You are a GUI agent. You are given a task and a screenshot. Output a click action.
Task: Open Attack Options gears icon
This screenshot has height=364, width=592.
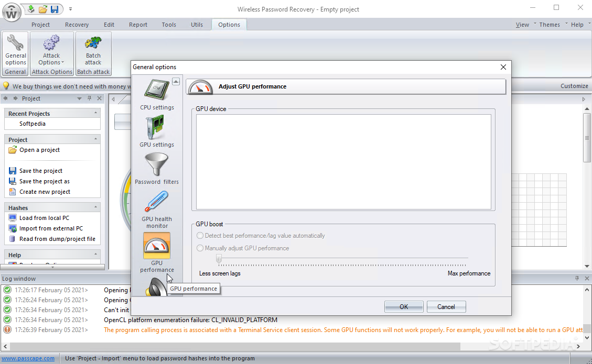[51, 42]
